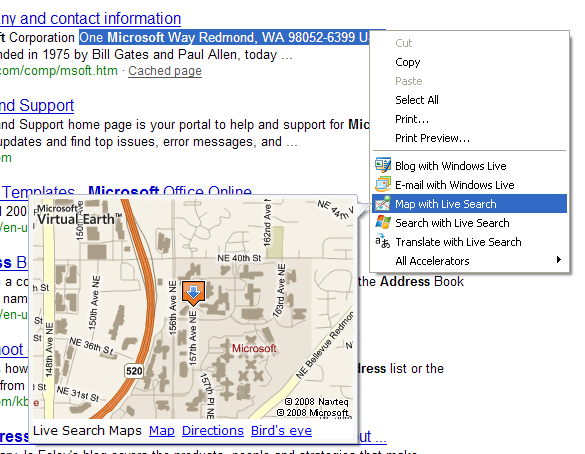This screenshot has width=585, height=454.
Task: Click the Map with Live Search icon
Action: (x=383, y=204)
